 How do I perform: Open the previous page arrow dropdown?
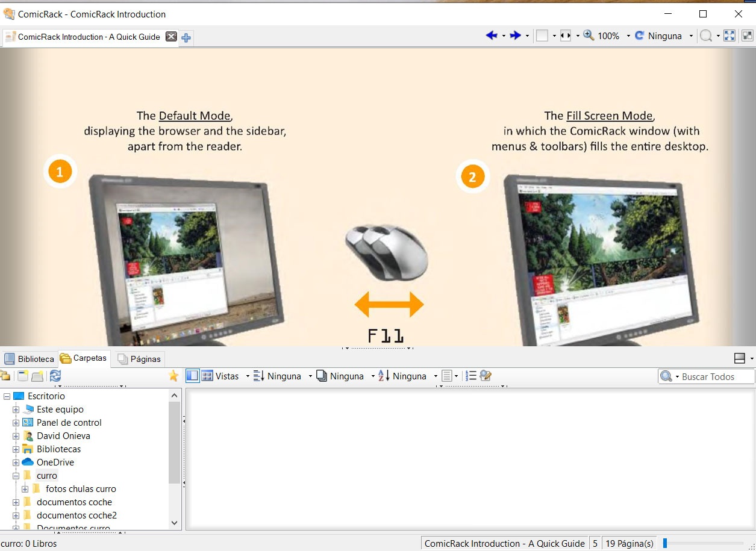504,36
